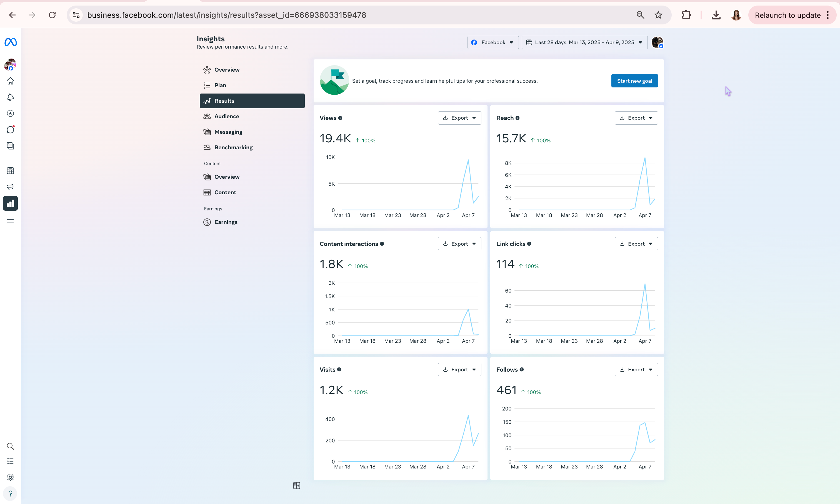This screenshot has width=840, height=504.
Task: Collapse the Insights sidebar panel icon
Action: coord(296,486)
